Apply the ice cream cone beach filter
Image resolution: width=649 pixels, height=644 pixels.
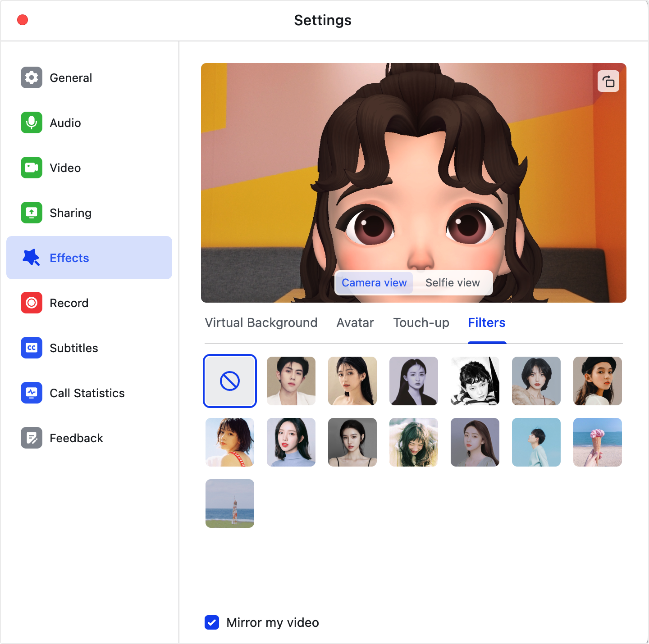point(598,442)
